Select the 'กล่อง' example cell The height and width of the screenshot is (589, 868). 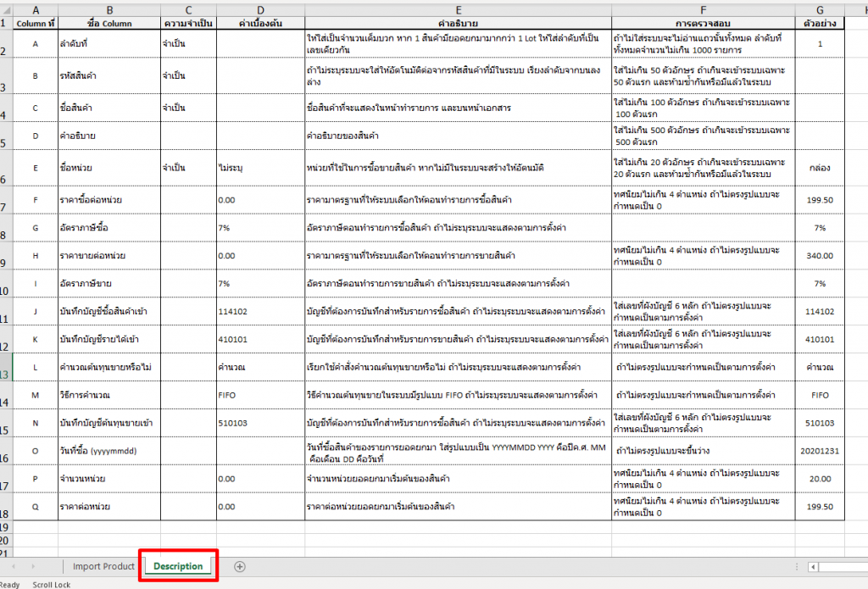[x=819, y=168]
